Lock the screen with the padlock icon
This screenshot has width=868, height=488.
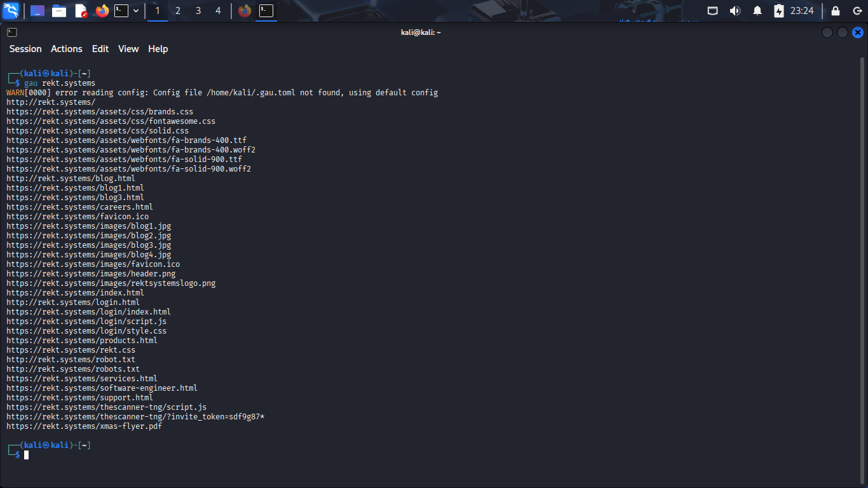pos(836,11)
